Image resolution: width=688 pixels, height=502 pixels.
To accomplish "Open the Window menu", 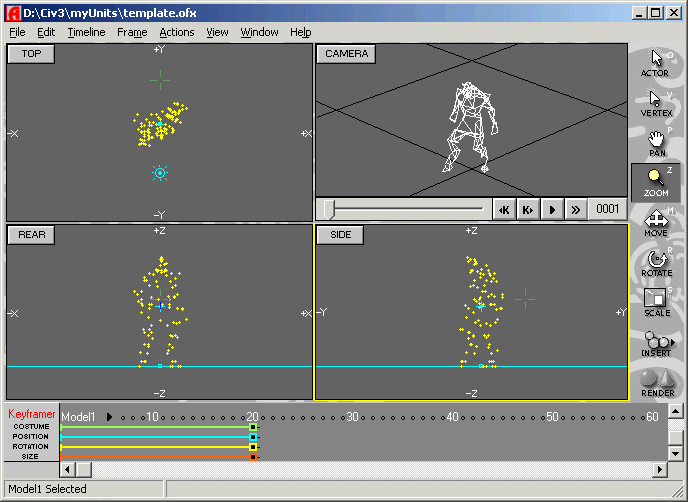I will [259, 32].
